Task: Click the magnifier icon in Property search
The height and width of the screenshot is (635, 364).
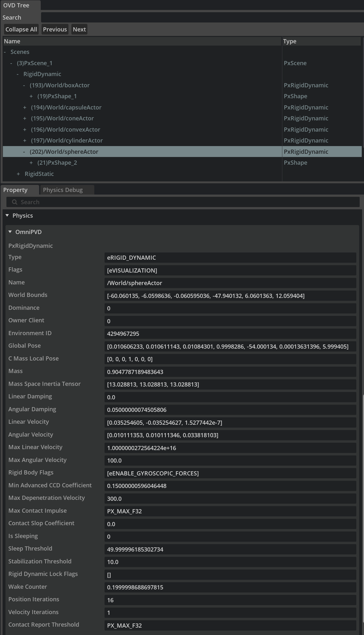Action: pos(14,202)
